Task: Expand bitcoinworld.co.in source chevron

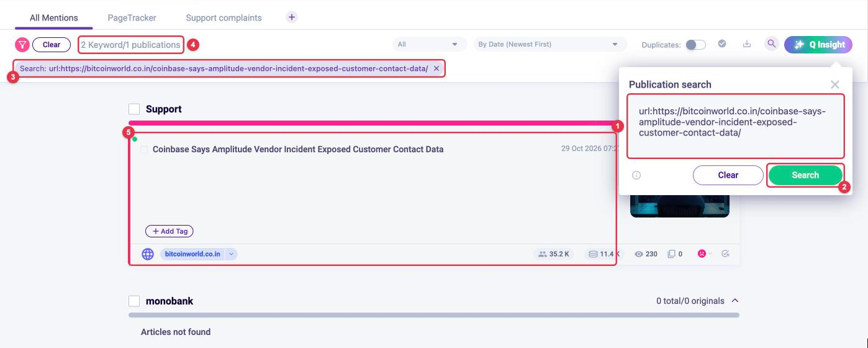Action: [231, 254]
